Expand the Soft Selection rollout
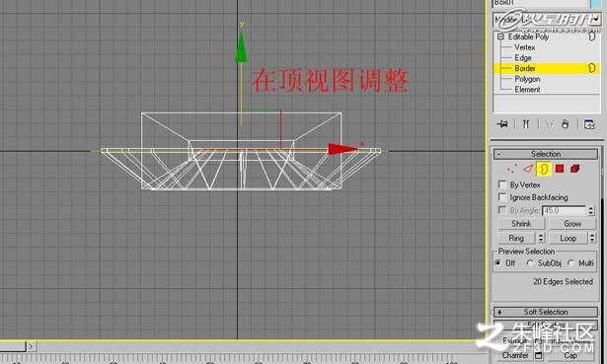The width and height of the screenshot is (607, 364). tap(546, 312)
